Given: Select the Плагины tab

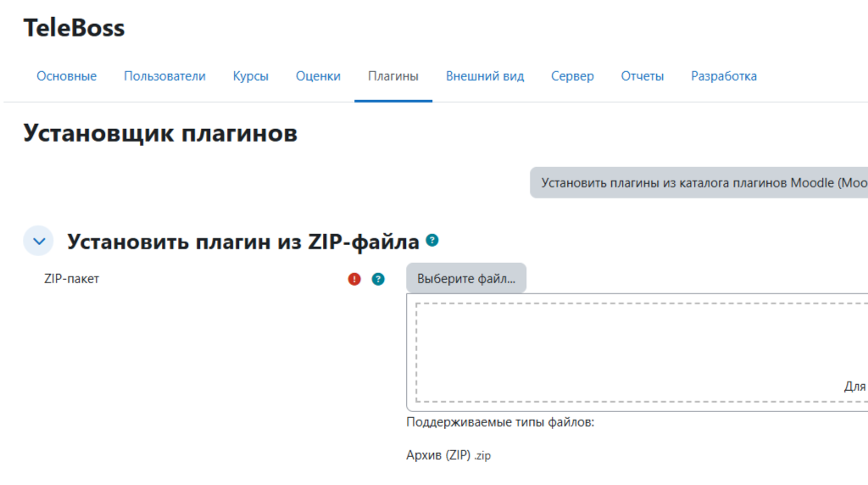Looking at the screenshot, I should pos(393,76).
